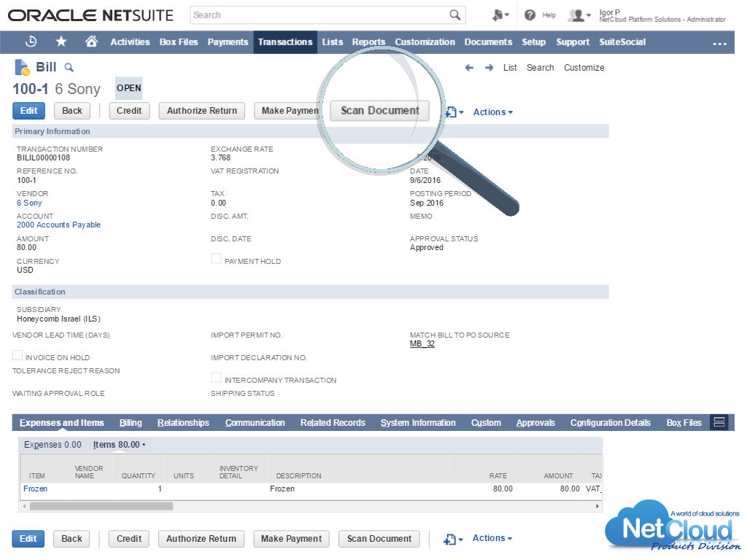The height and width of the screenshot is (560, 747).
Task: Open the Setup menu
Action: click(x=533, y=42)
